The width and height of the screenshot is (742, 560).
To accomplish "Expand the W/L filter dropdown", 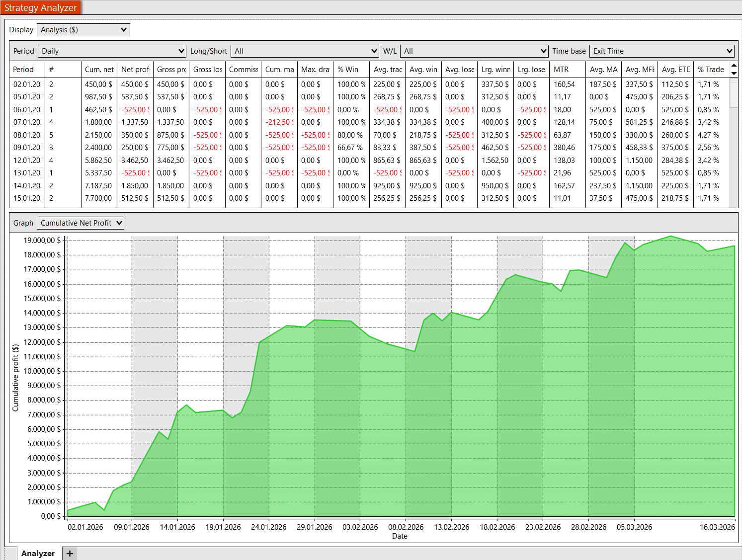I will [x=474, y=51].
